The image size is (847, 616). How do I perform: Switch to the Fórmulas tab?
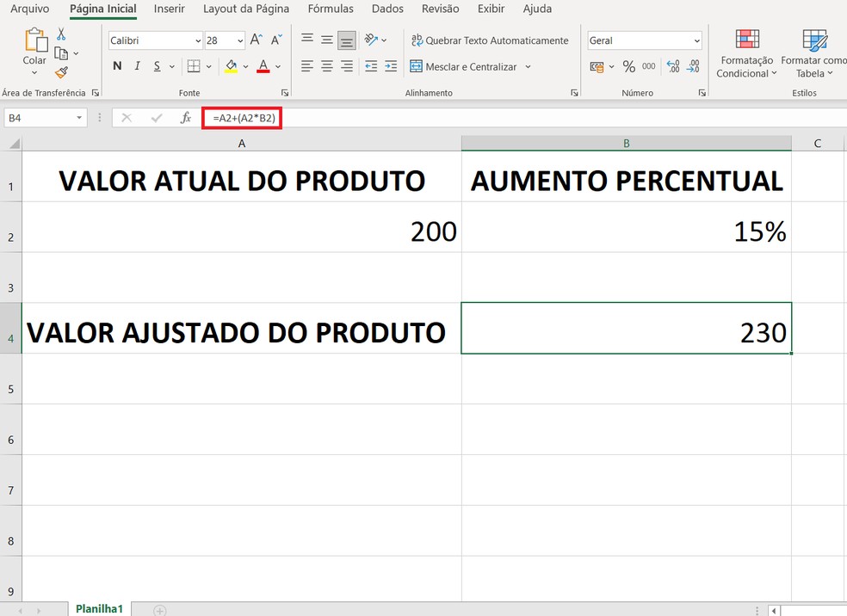[x=330, y=9]
